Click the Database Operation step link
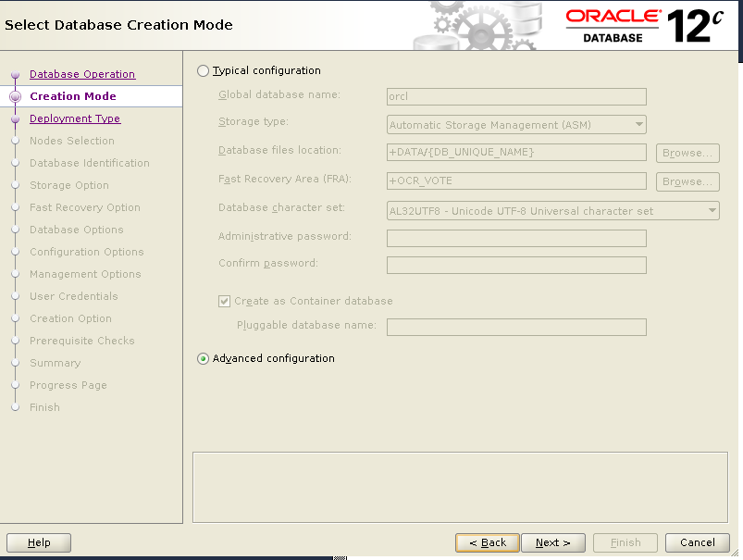743x560 pixels. pos(82,74)
